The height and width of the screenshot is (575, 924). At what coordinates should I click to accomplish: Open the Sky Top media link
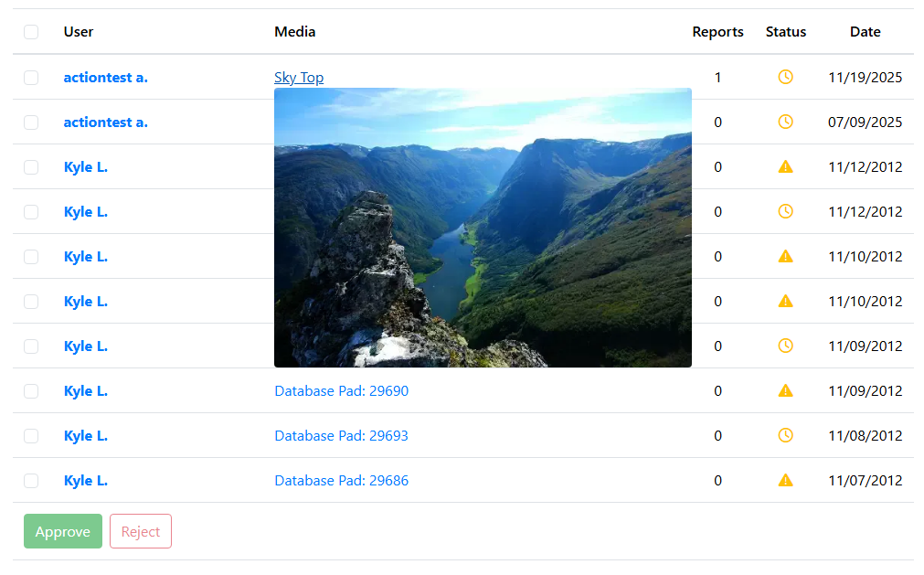click(x=299, y=78)
